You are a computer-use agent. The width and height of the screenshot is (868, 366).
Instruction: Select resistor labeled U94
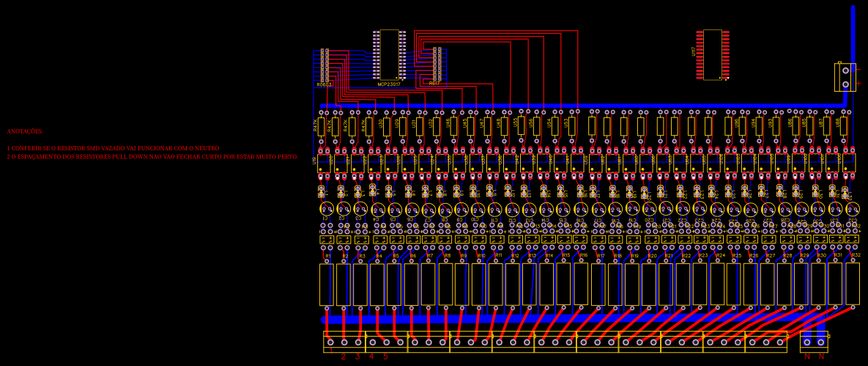tap(759, 126)
